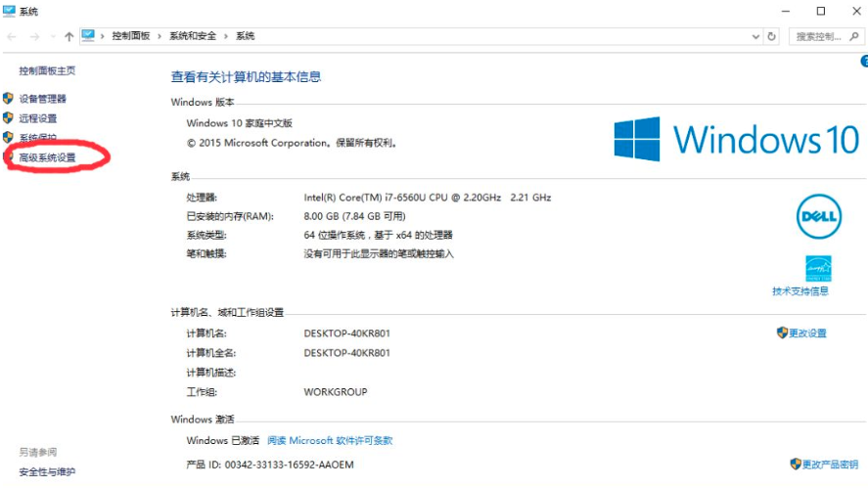The width and height of the screenshot is (868, 488).
Task: Click the back navigation arrow
Action: point(11,36)
